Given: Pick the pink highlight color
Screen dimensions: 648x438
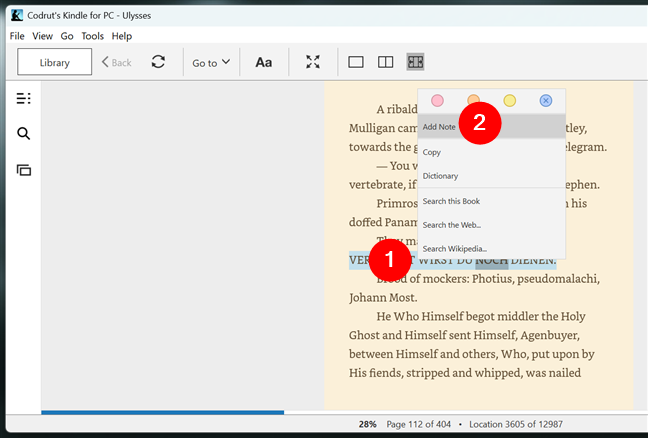Looking at the screenshot, I should coord(437,100).
